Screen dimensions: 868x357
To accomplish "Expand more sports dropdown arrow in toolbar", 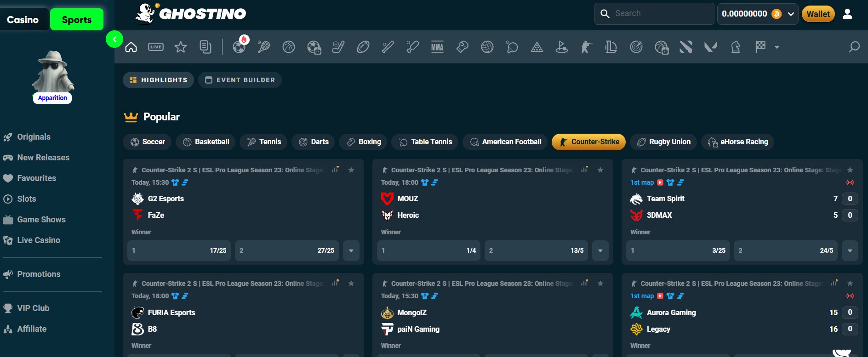I will [777, 47].
